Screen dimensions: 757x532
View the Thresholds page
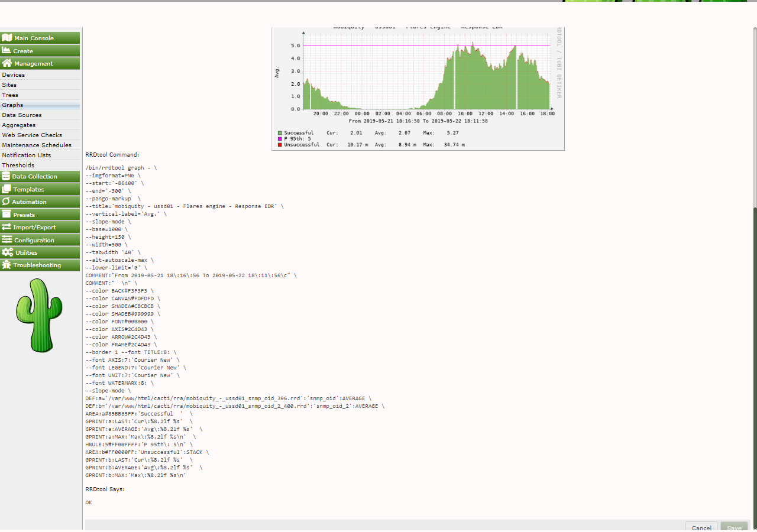pos(18,165)
